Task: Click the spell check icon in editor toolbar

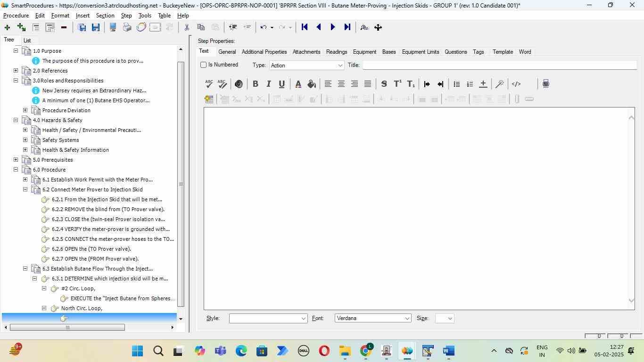Action: coord(209,84)
